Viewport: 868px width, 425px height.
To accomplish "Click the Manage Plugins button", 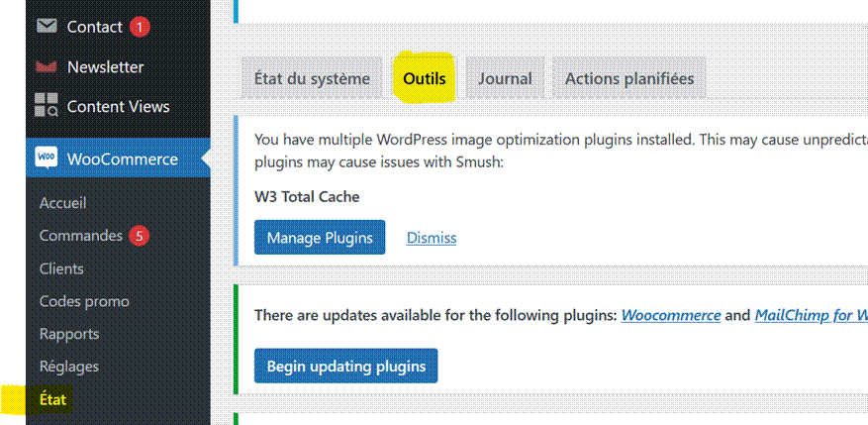I will tap(320, 238).
